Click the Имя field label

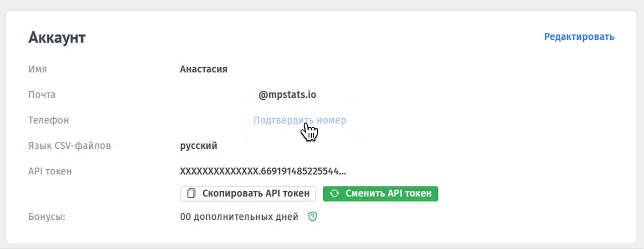pyautogui.click(x=37, y=69)
